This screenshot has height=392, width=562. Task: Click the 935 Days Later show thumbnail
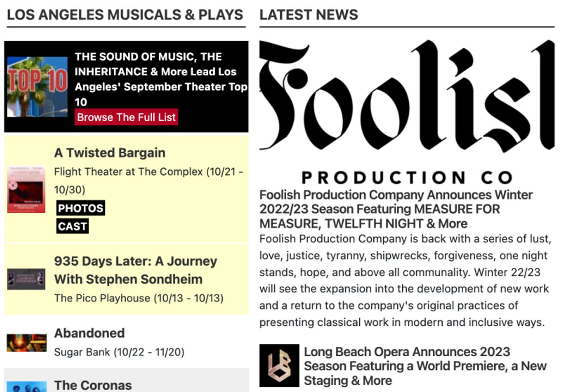25,279
